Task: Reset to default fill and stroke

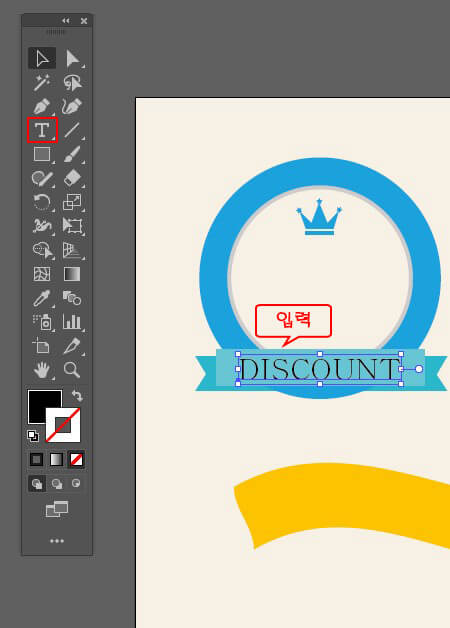Action: [33, 435]
